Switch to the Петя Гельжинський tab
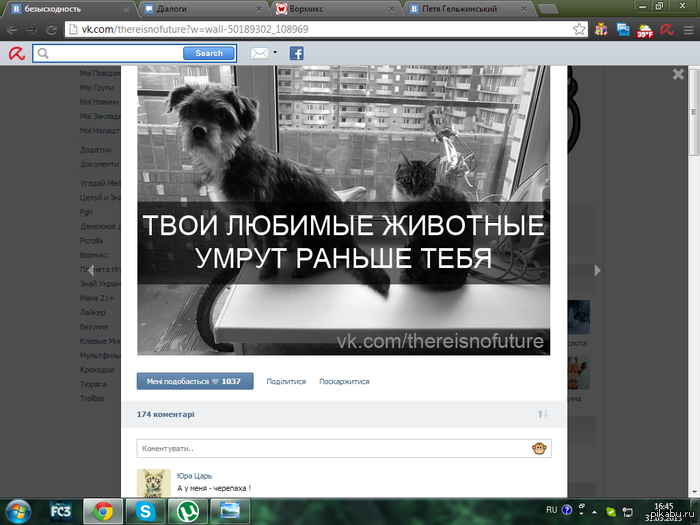The image size is (700, 525). [467, 9]
